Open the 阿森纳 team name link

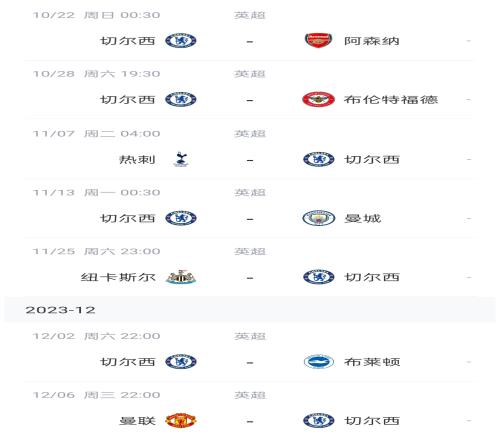[372, 41]
